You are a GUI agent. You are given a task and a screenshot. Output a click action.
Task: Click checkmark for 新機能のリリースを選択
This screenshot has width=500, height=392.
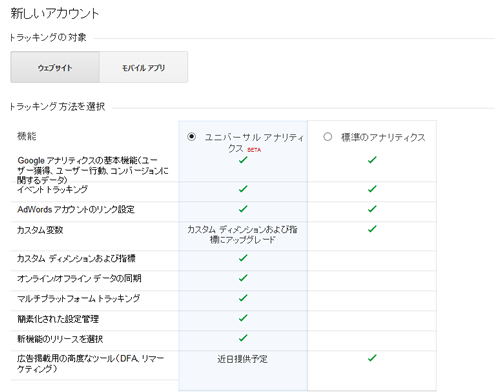243,338
